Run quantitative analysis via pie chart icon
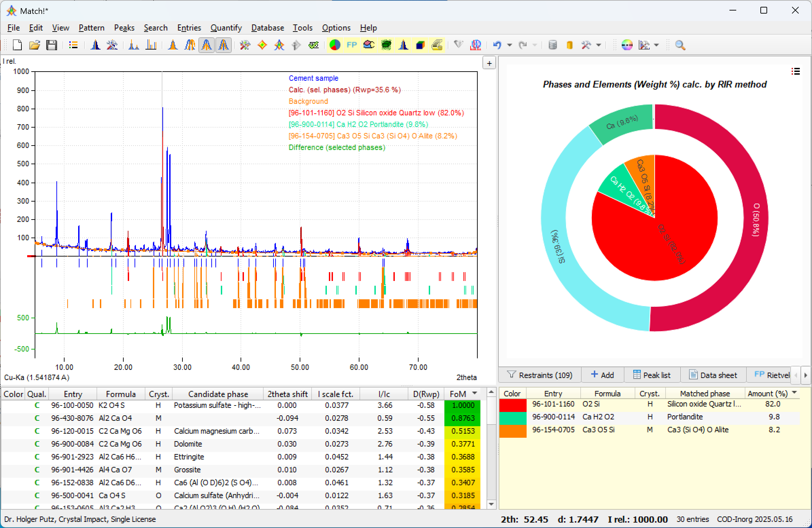Image resolution: width=812 pixels, height=528 pixels. coord(335,45)
